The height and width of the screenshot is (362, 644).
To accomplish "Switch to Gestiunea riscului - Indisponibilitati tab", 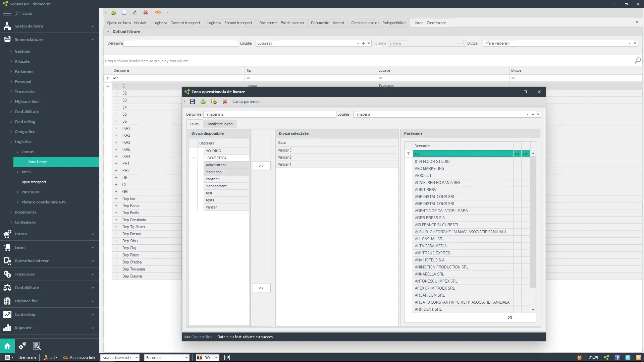I will (x=379, y=23).
